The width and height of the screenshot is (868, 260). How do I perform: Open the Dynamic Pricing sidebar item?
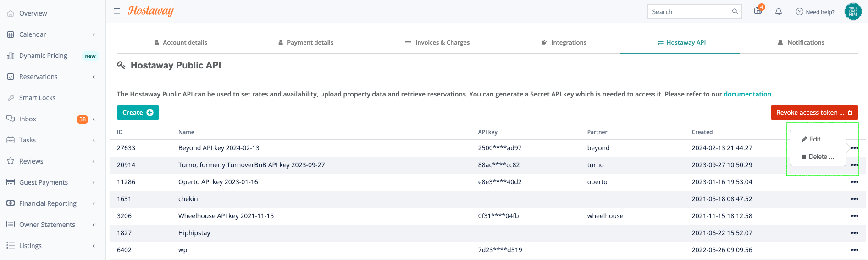(43, 56)
